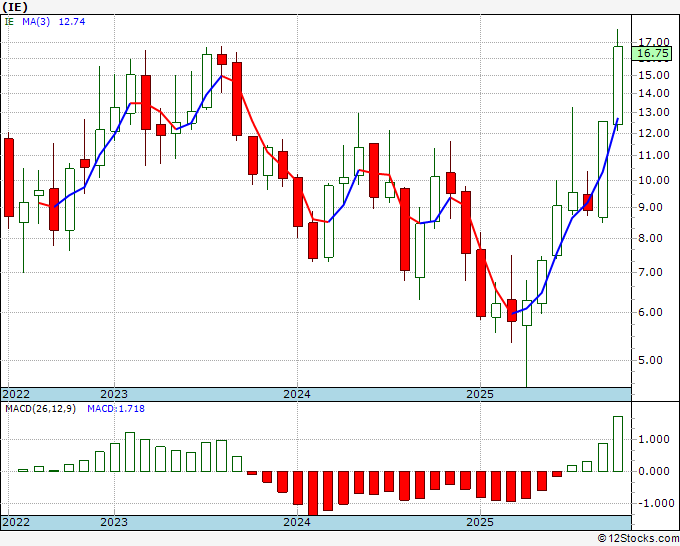Screen dimensions: 680x546
Task: Click the 2025 label on price chart axis
Action: [480, 394]
